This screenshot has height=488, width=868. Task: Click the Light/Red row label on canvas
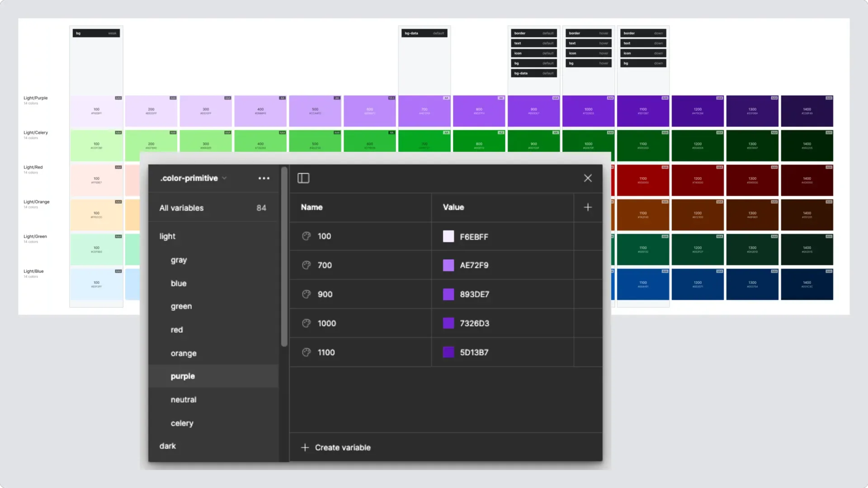[33, 167]
